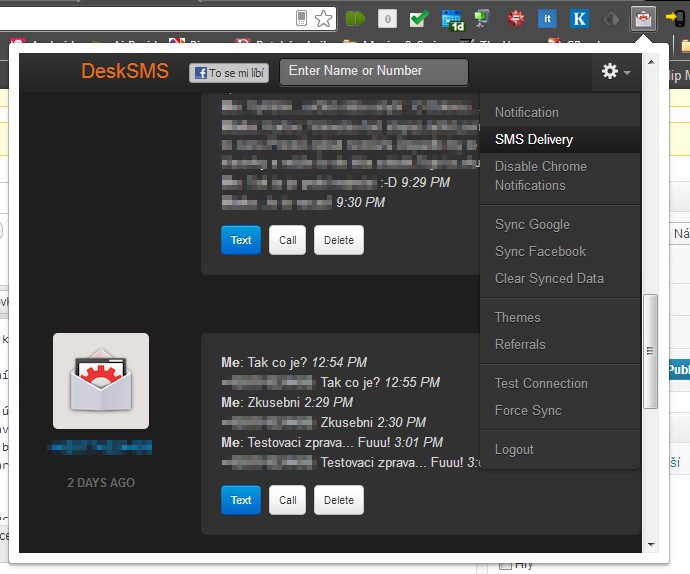Open Referrals menu entry
The image size is (690, 574).
tap(560, 344)
